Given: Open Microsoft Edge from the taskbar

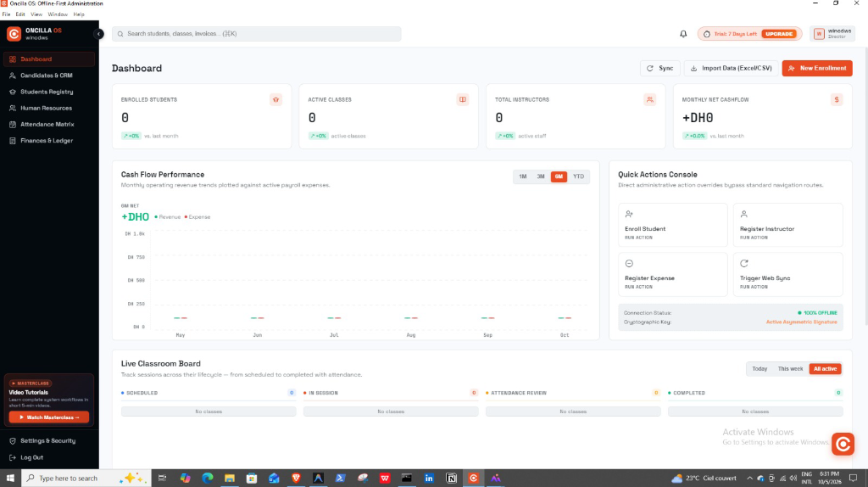Looking at the screenshot, I should coord(208,479).
